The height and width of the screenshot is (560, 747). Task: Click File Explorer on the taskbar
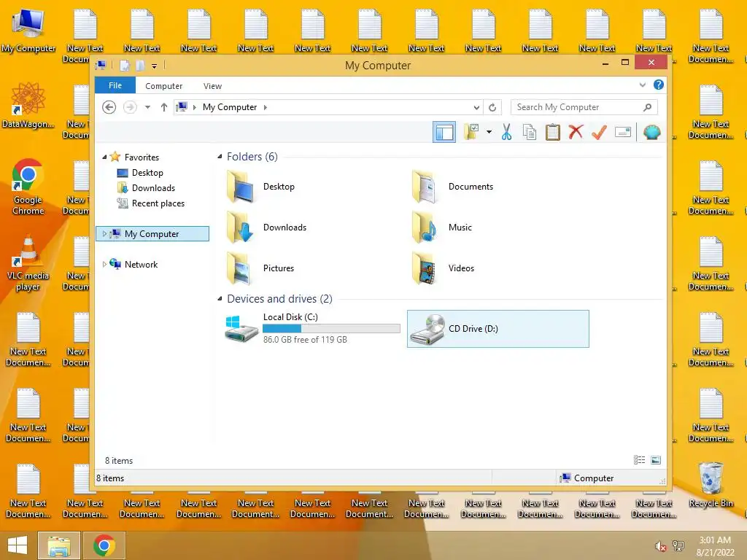coord(58,545)
